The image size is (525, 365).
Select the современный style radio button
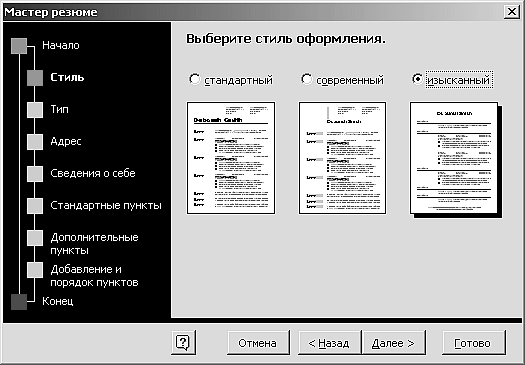306,80
